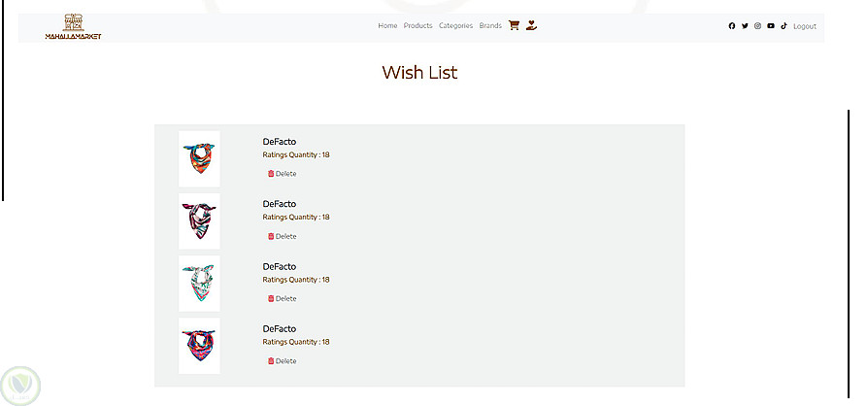Image resolution: width=868 pixels, height=406 pixels.
Task: Open the TikTok social icon
Action: (x=784, y=26)
